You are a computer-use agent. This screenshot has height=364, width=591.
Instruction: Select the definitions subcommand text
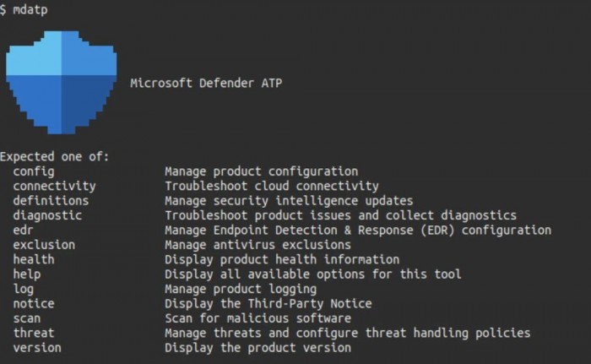tap(51, 200)
